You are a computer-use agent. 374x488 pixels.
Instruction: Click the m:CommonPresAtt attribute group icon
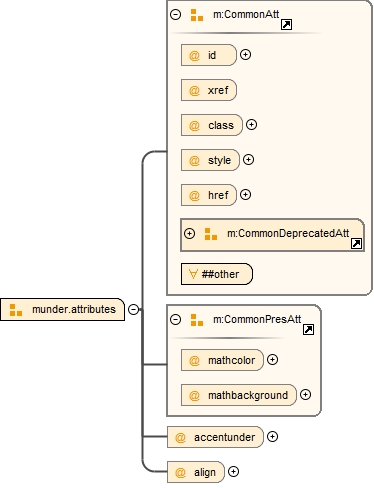point(197,320)
